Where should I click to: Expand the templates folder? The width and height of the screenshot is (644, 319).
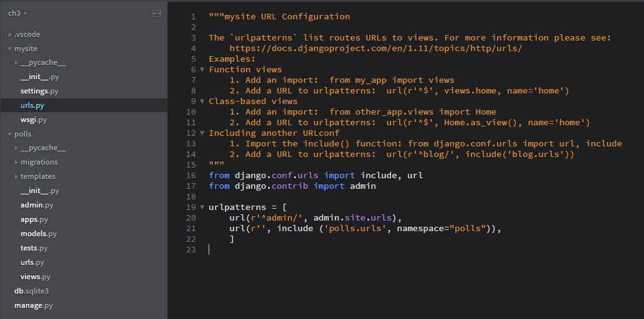(x=16, y=176)
